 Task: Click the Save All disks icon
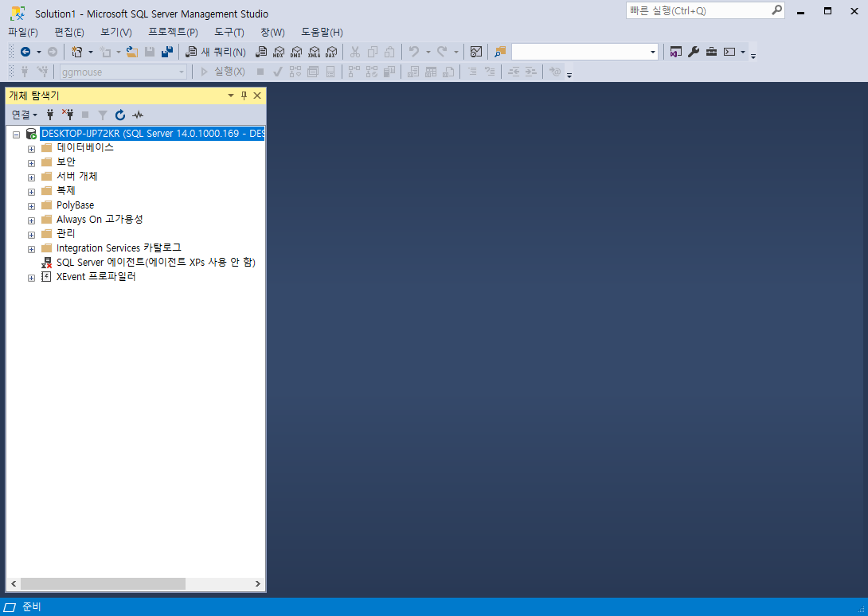click(166, 52)
